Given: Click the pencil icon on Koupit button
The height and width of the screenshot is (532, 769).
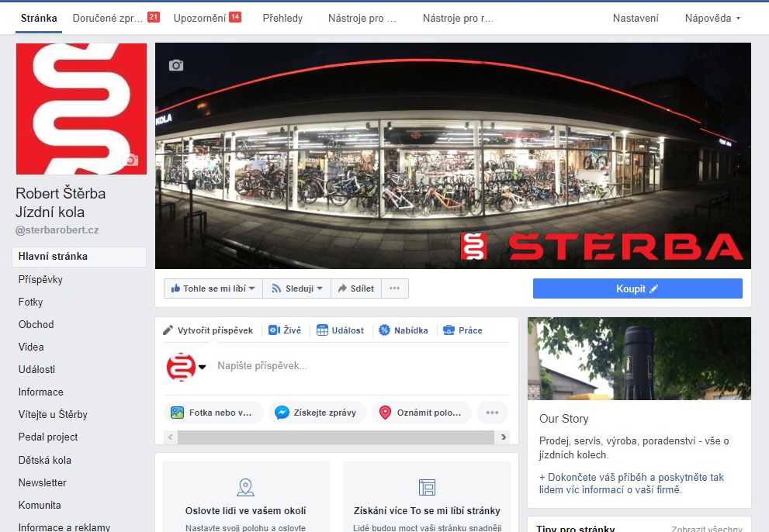Looking at the screenshot, I should [x=653, y=288].
